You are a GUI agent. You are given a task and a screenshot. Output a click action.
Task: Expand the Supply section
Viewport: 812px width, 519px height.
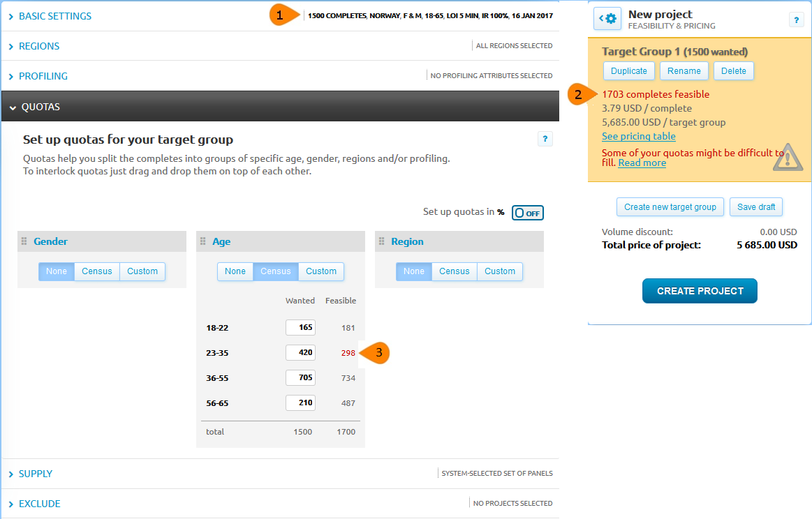[35, 474]
